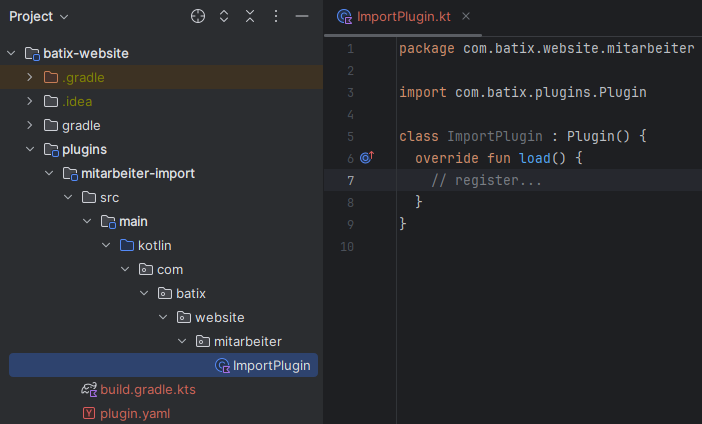This screenshot has width=702, height=424.
Task: Click Collapse All icon in Project panel
Action: 250,17
